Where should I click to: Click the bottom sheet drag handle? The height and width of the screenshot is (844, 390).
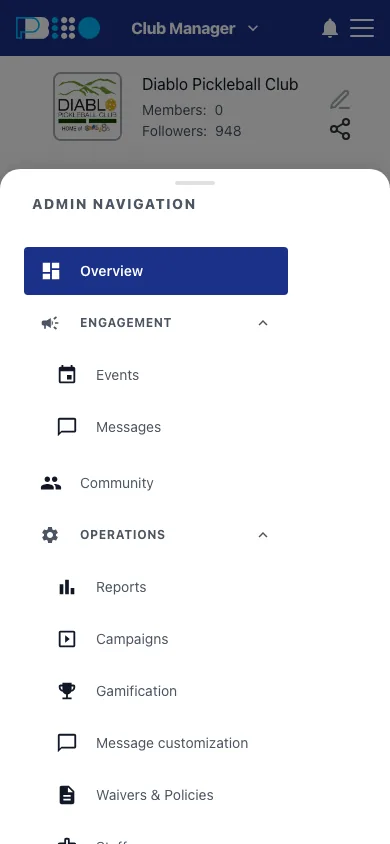(x=195, y=183)
